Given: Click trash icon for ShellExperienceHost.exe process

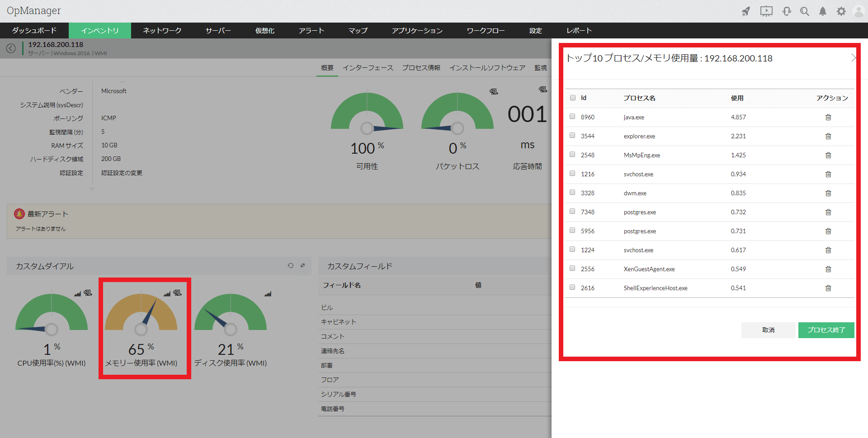Looking at the screenshot, I should (x=828, y=288).
